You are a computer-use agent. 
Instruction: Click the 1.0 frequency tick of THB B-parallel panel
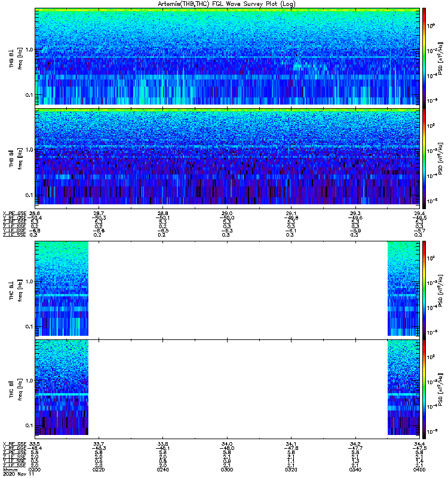point(29,150)
